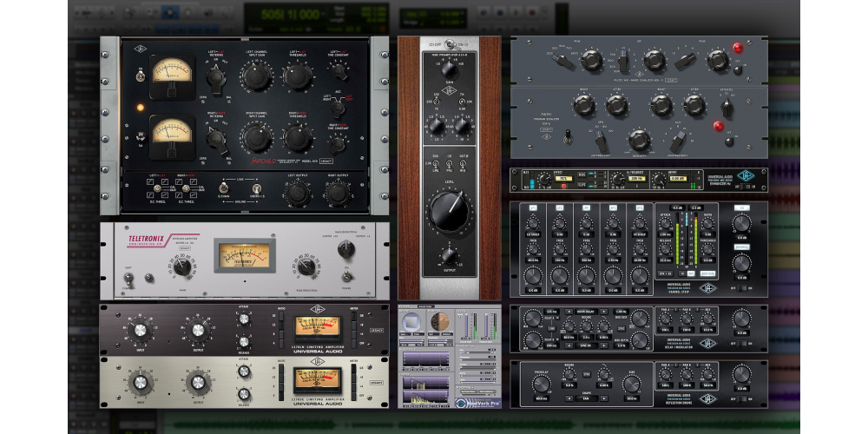
Task: Select ratio 12 on the silver 1176SE
Action: 280,378
